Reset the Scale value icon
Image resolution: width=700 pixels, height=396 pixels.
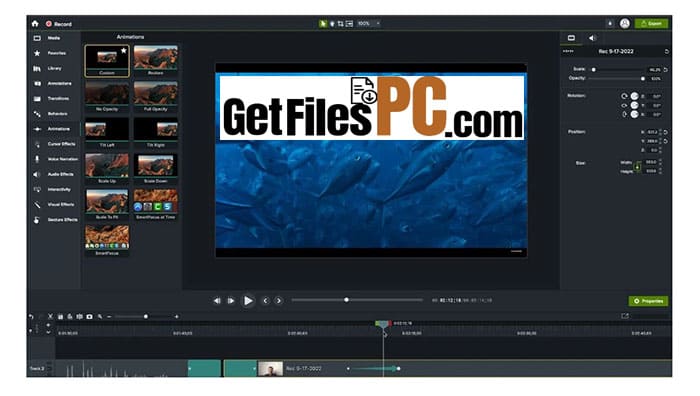click(x=666, y=70)
